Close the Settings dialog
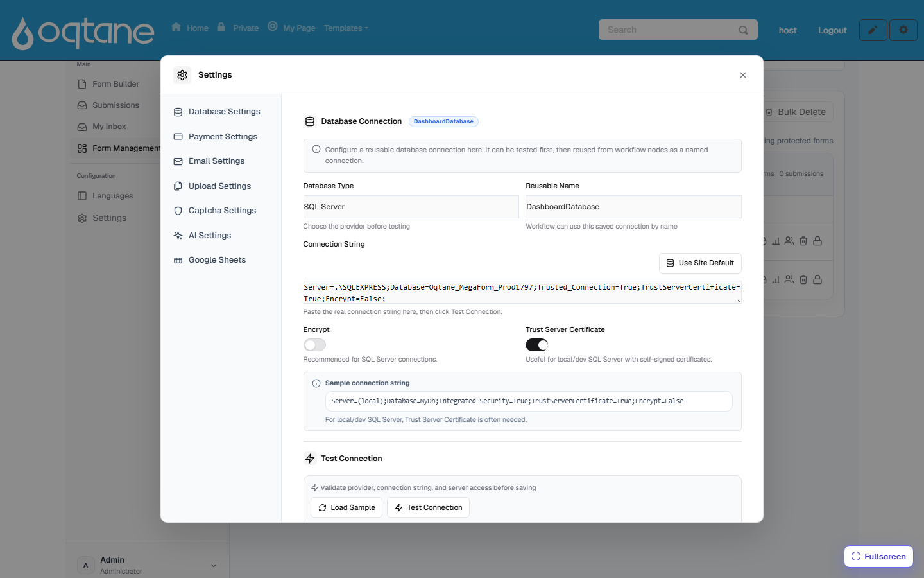This screenshot has height=578, width=924. [x=743, y=75]
